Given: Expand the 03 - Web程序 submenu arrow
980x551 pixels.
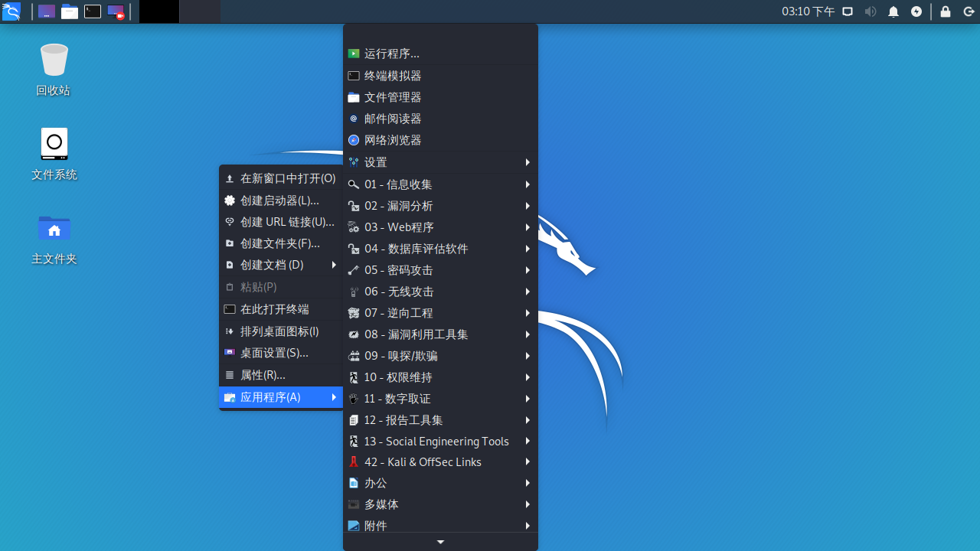Looking at the screenshot, I should point(528,227).
